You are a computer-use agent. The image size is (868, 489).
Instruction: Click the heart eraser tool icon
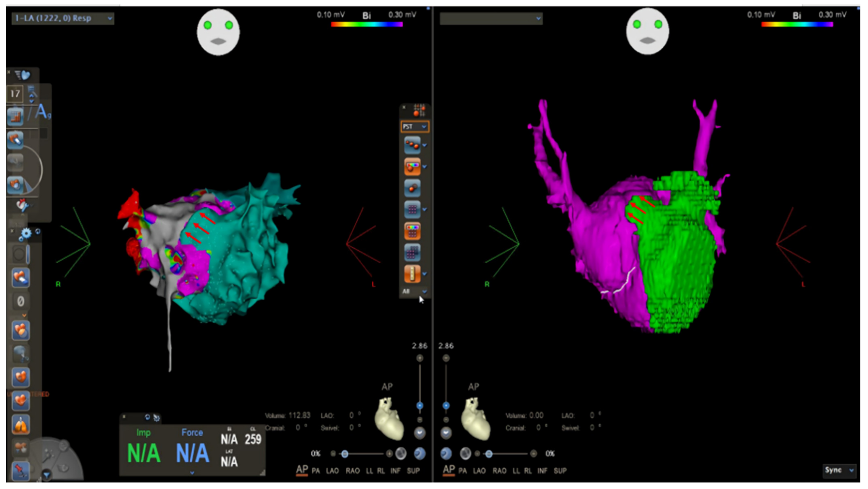21,277
